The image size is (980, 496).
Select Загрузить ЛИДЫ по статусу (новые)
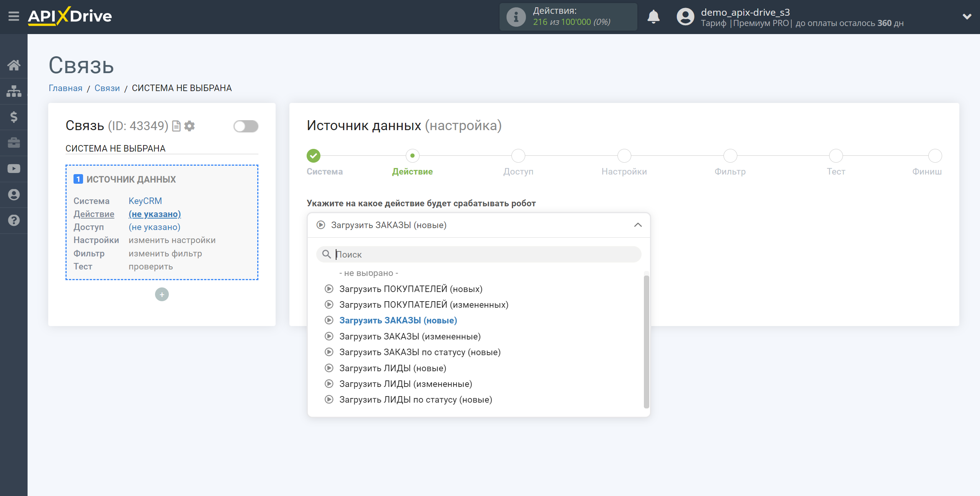coord(416,400)
